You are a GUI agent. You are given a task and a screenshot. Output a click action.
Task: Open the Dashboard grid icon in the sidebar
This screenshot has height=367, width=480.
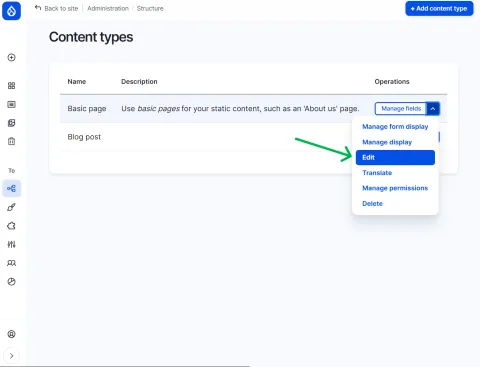point(11,86)
